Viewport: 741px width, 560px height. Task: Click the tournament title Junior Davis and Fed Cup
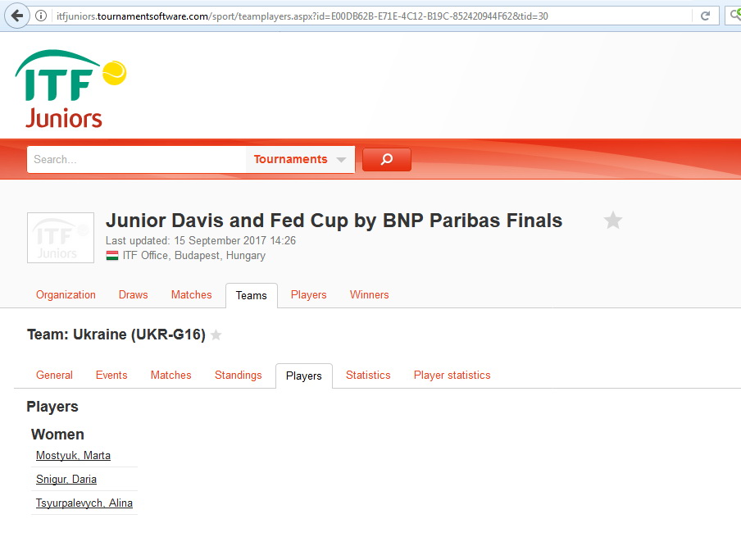tap(334, 221)
